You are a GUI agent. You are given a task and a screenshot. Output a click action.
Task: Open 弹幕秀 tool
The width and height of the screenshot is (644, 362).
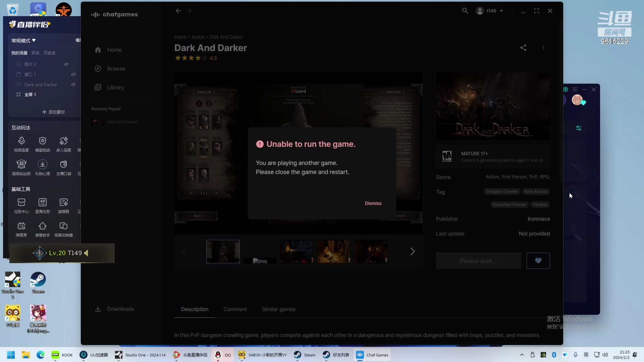pos(21,229)
